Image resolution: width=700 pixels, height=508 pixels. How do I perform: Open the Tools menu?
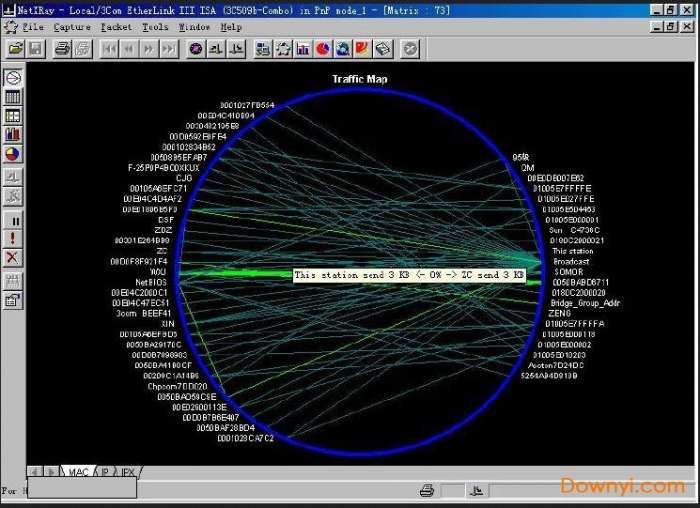point(155,27)
